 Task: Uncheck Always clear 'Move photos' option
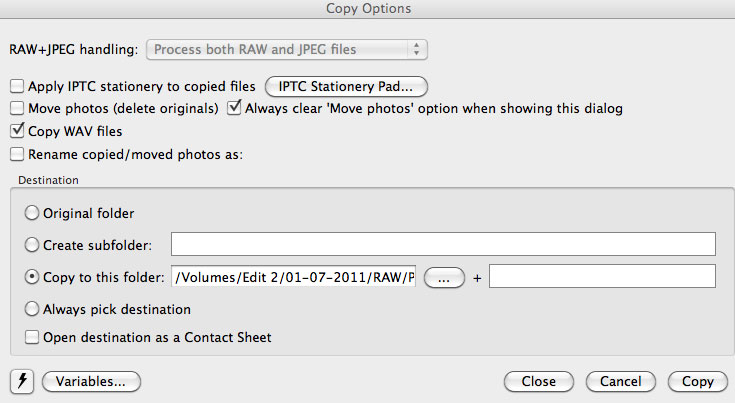234,108
